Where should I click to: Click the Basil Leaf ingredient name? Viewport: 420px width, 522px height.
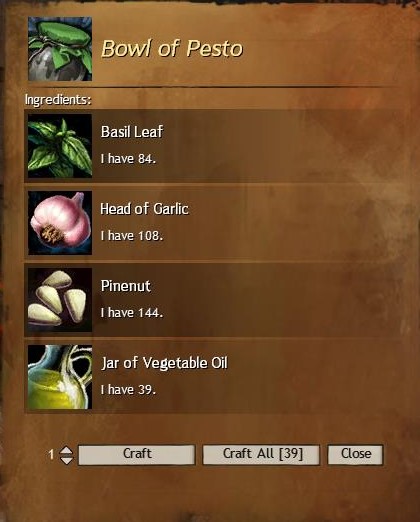coord(132,132)
